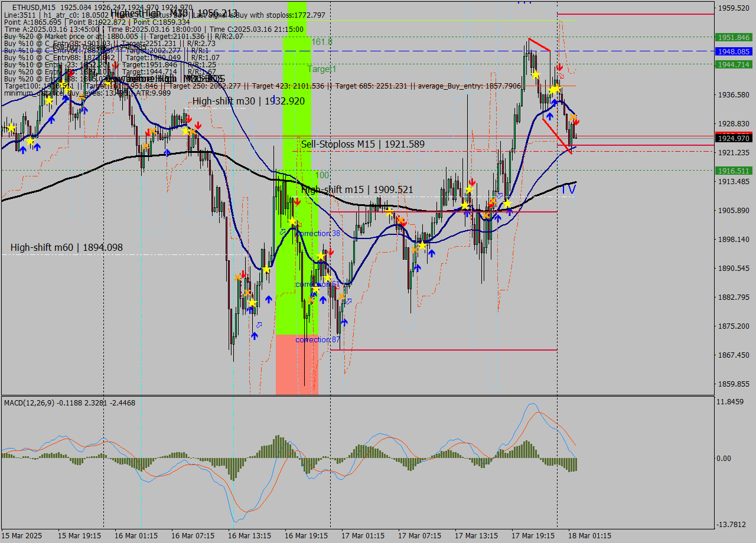Select the rightmost orange star marker
Image resolution: width=756 pixels, height=543 pixels.
coord(573,117)
